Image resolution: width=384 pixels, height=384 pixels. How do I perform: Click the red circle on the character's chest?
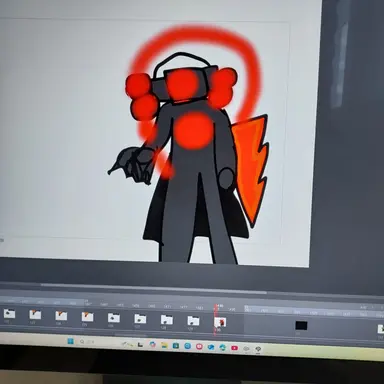tap(194, 130)
